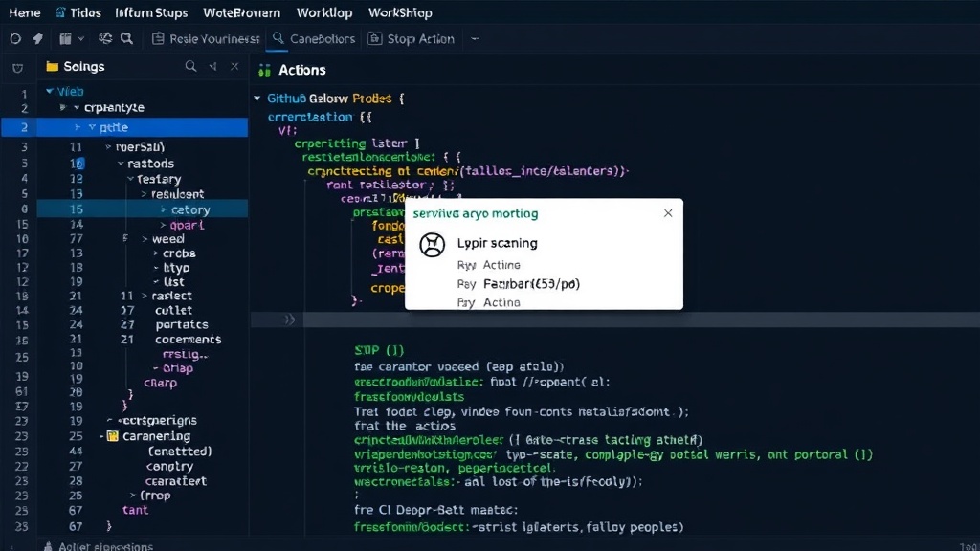This screenshot has height=551, width=980.
Task: Collapse the festary node
Action: [x=130, y=179]
